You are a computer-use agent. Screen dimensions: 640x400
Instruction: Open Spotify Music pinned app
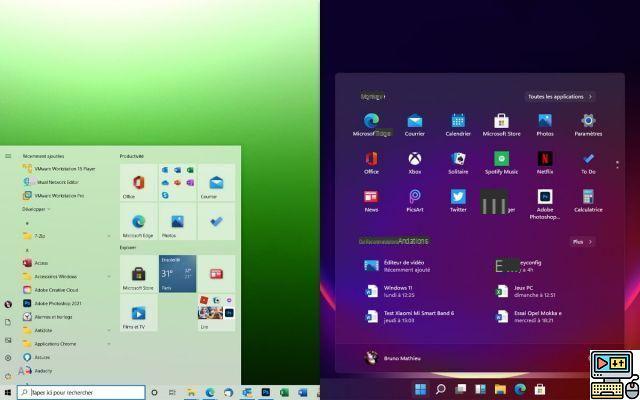[x=501, y=163]
